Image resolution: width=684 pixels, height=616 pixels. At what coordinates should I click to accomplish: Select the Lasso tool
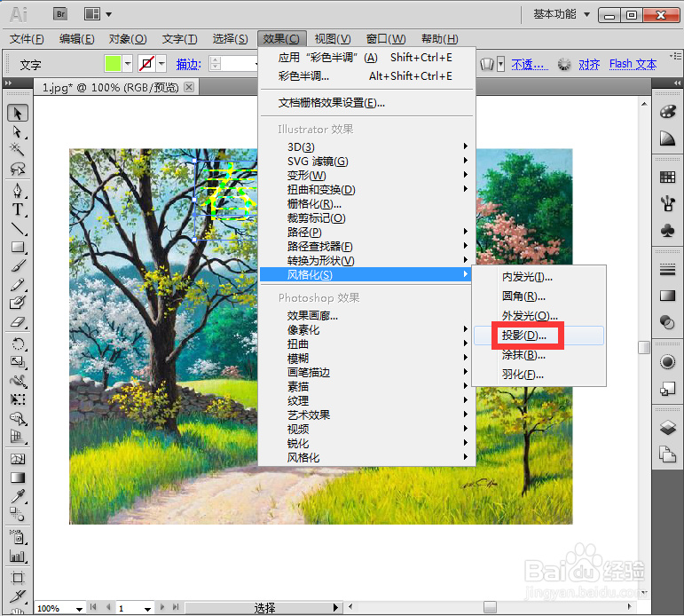(x=18, y=169)
